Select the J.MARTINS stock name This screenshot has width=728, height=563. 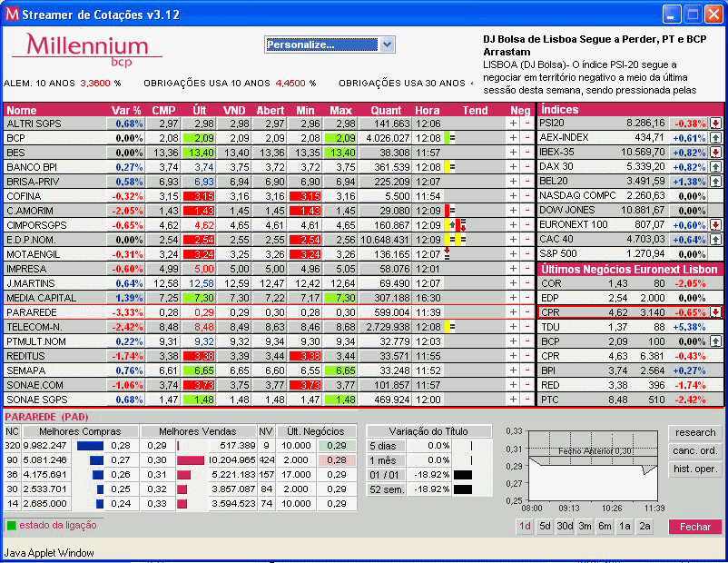point(31,283)
